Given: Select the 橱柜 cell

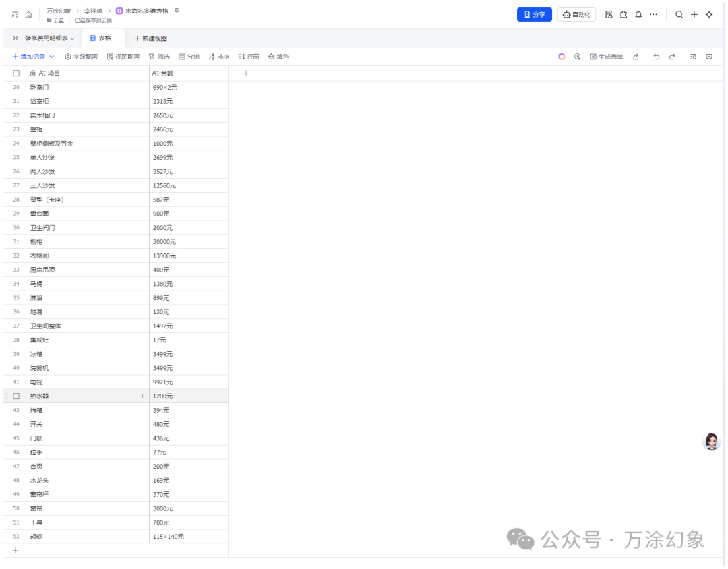Looking at the screenshot, I should [x=87, y=242].
